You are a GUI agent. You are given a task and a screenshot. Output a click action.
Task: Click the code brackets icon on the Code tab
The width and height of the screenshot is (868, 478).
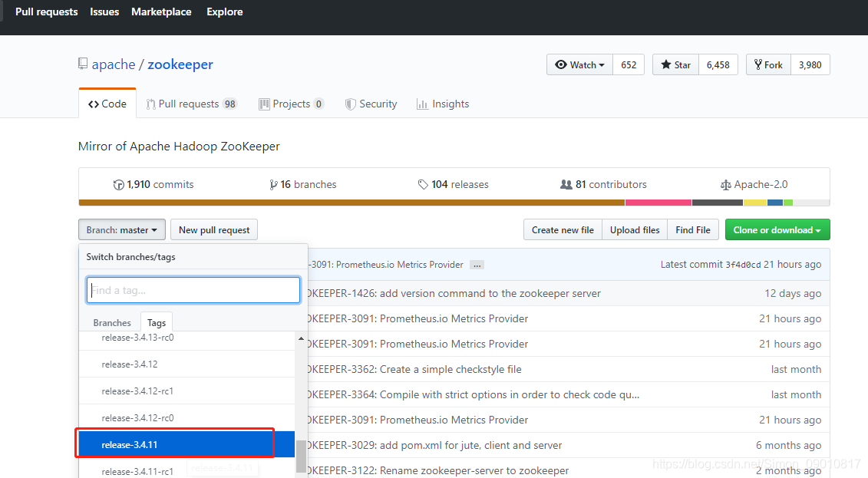(94, 104)
